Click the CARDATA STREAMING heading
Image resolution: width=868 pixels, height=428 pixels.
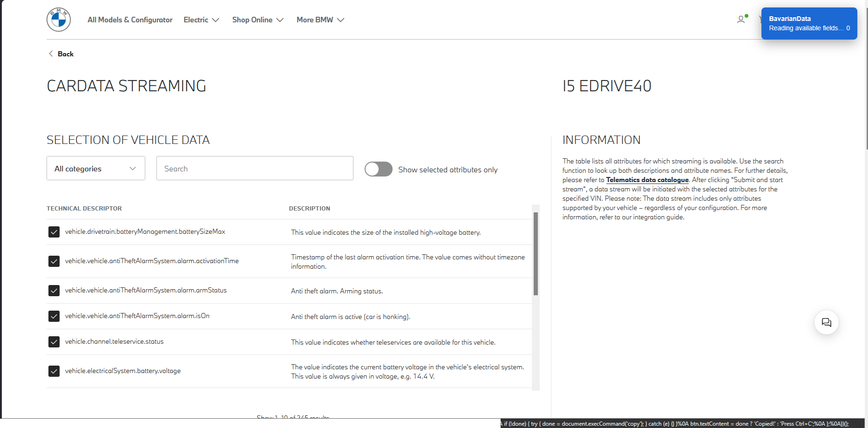click(127, 86)
